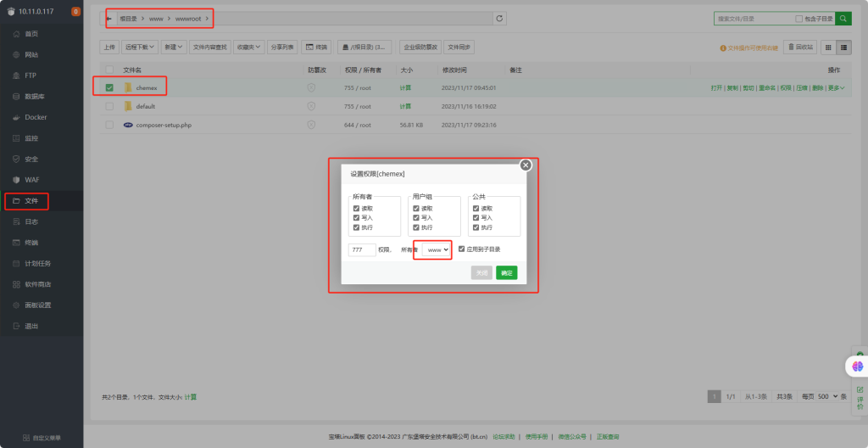Click the 企业级防篡改 button

(x=420, y=48)
